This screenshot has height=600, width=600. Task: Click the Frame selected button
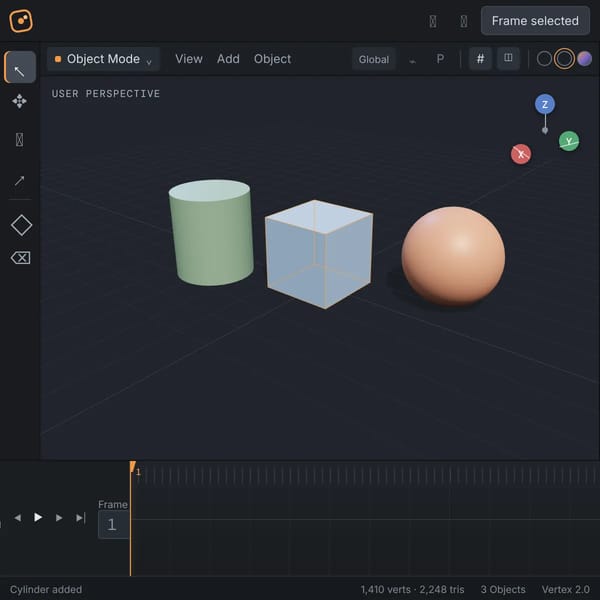(x=535, y=21)
